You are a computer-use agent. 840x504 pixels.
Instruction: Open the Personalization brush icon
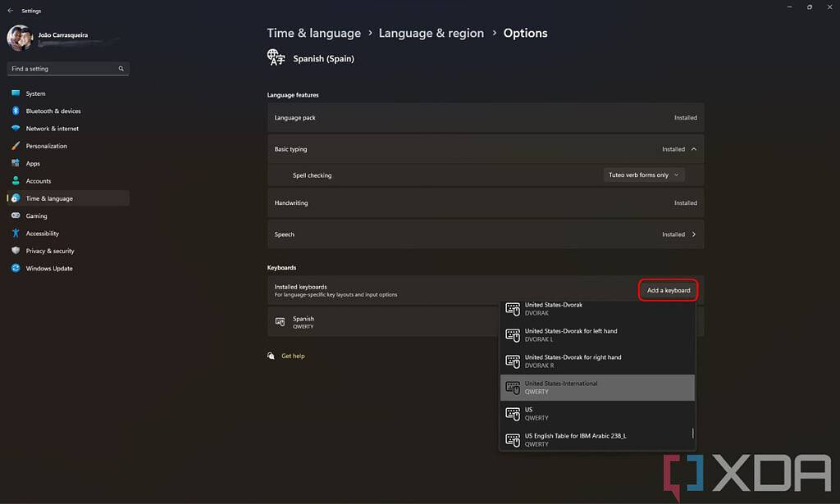click(x=16, y=146)
